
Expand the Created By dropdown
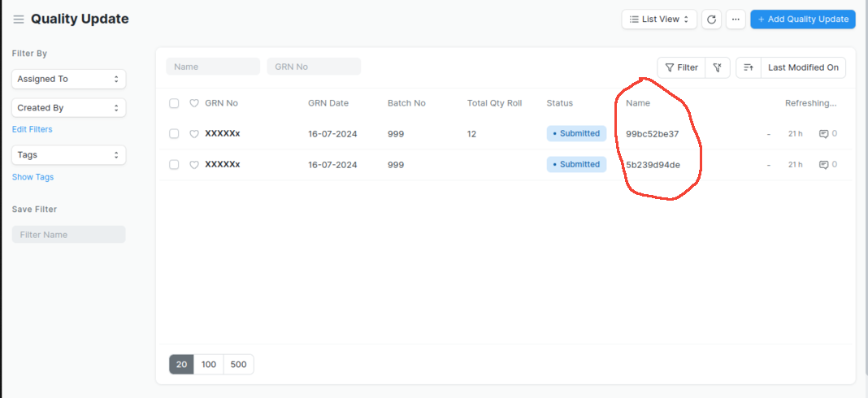68,107
